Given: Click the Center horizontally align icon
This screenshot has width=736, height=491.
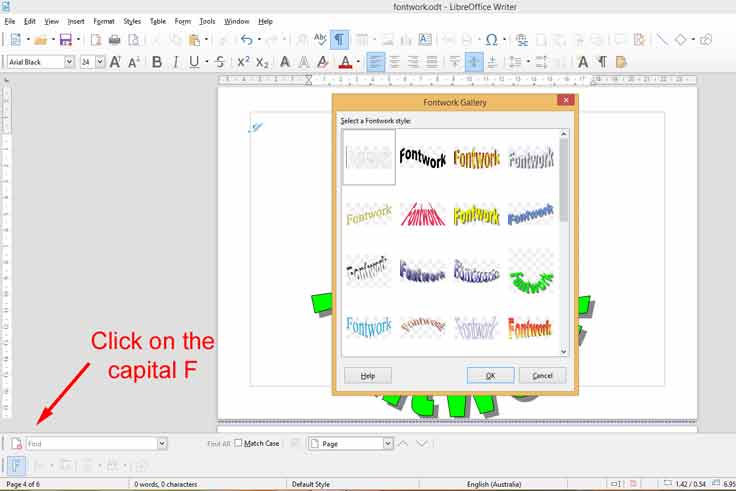Looking at the screenshot, I should (395, 62).
